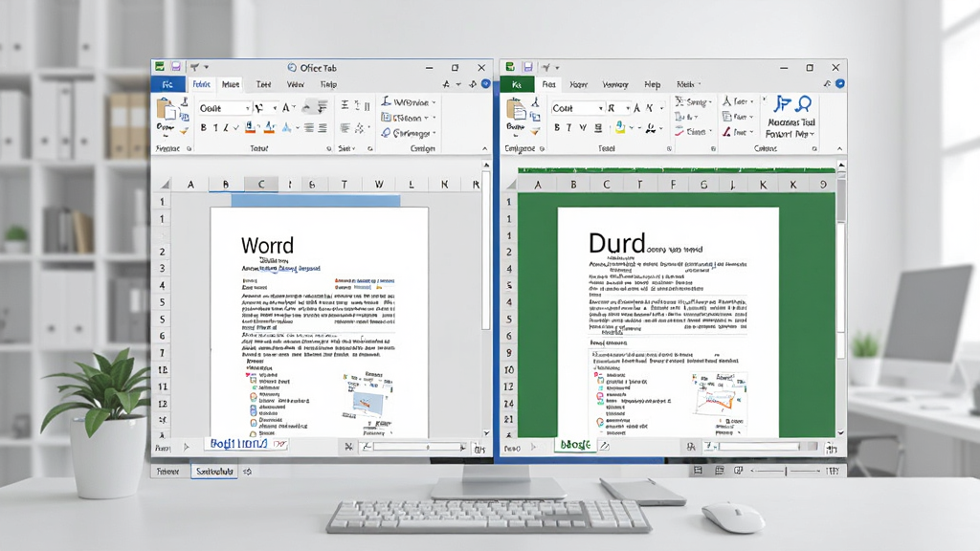980x551 pixels.
Task: Click the pencil icon next to the Dáosfe sheet tab
Action: [605, 446]
